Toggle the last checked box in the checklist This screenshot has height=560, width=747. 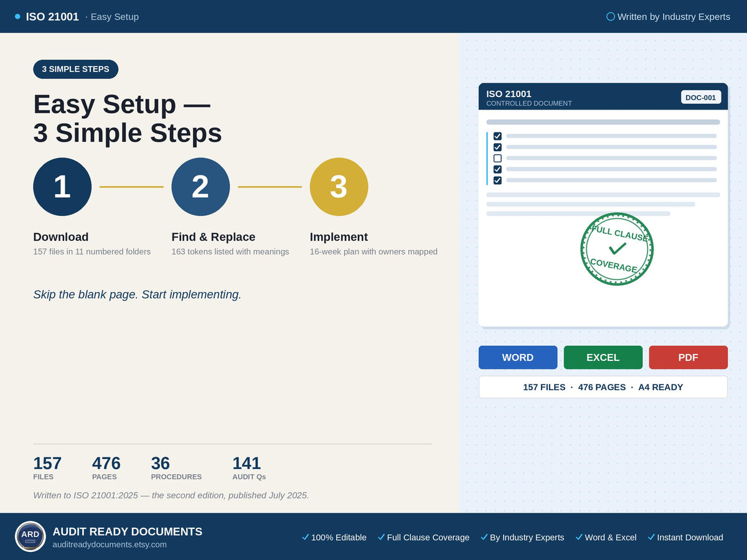click(497, 180)
